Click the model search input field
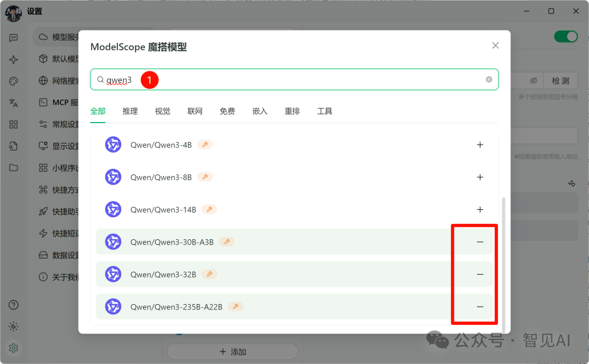This screenshot has width=589, height=364. (x=294, y=80)
